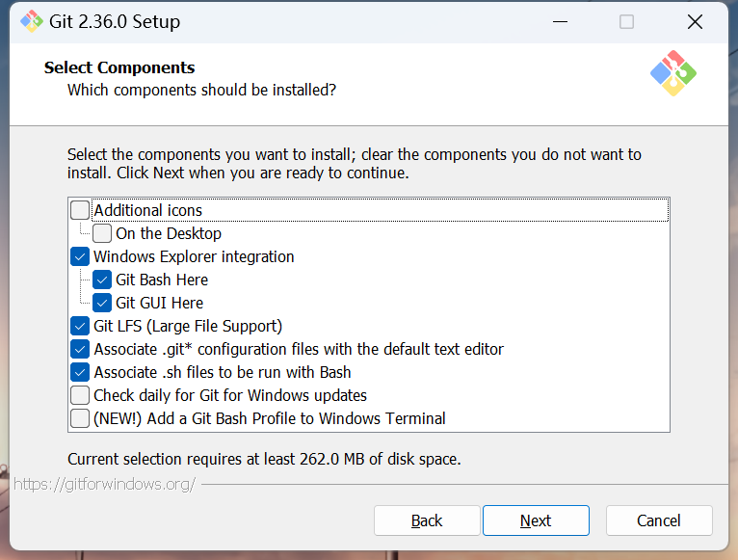Uncheck Windows Explorer integration

point(80,256)
